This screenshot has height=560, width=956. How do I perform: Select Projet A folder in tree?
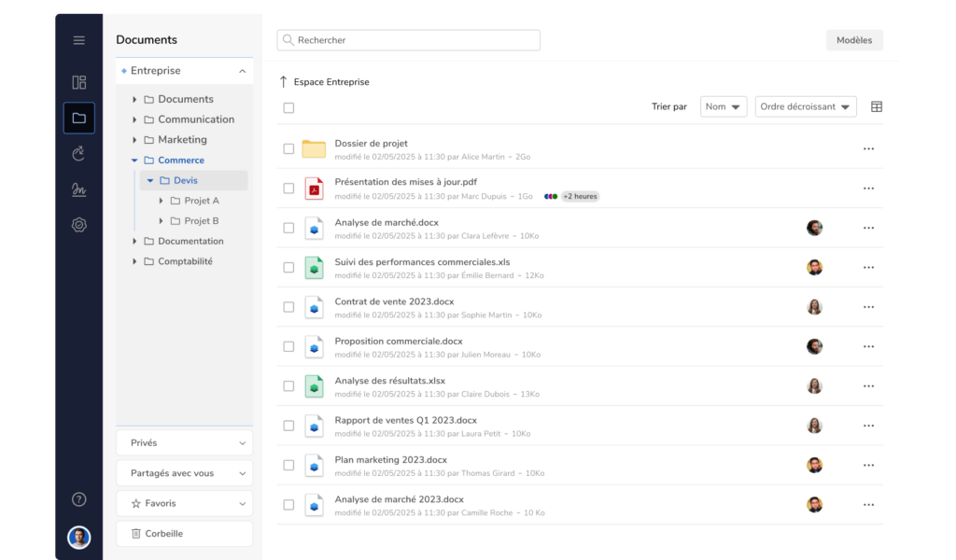coord(201,201)
